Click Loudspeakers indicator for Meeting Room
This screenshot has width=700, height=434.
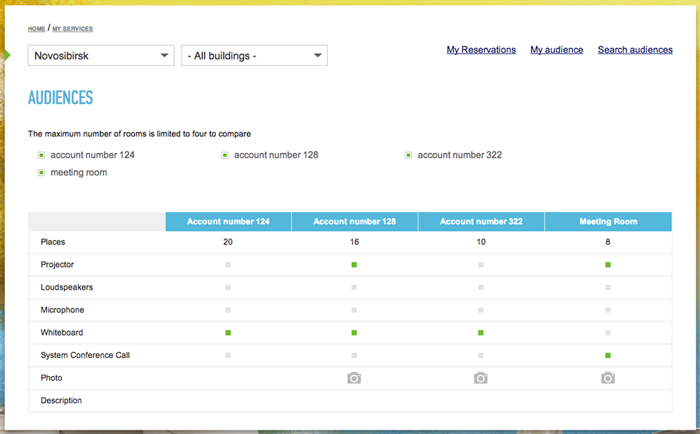(608, 288)
